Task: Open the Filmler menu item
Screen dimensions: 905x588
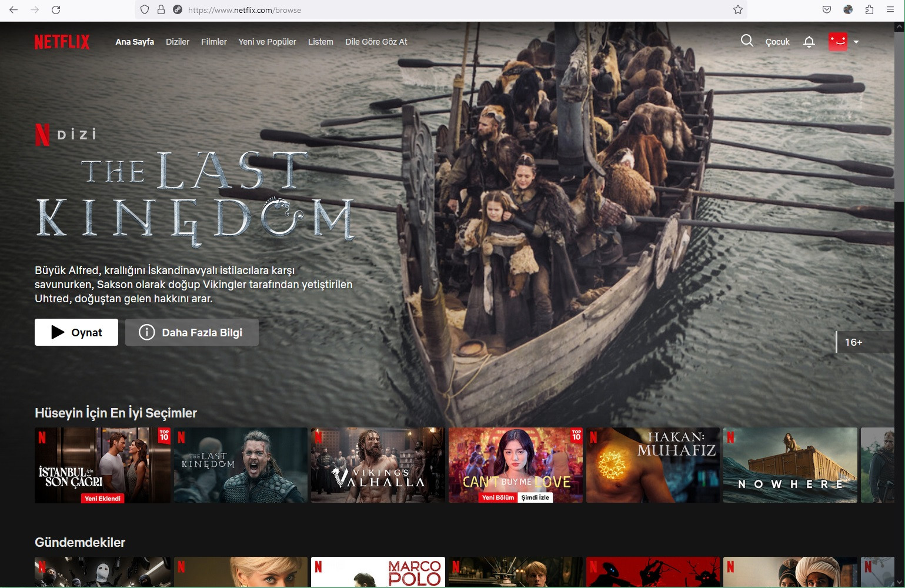Action: click(214, 42)
